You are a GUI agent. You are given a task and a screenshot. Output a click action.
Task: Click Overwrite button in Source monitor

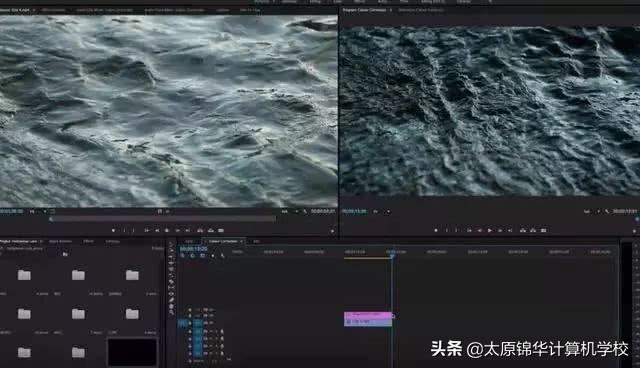pyautogui.click(x=211, y=231)
